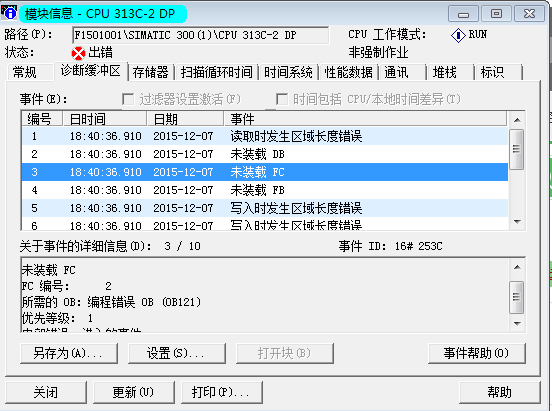
Task: Minimize the 模块信息 window
Action: (463, 14)
